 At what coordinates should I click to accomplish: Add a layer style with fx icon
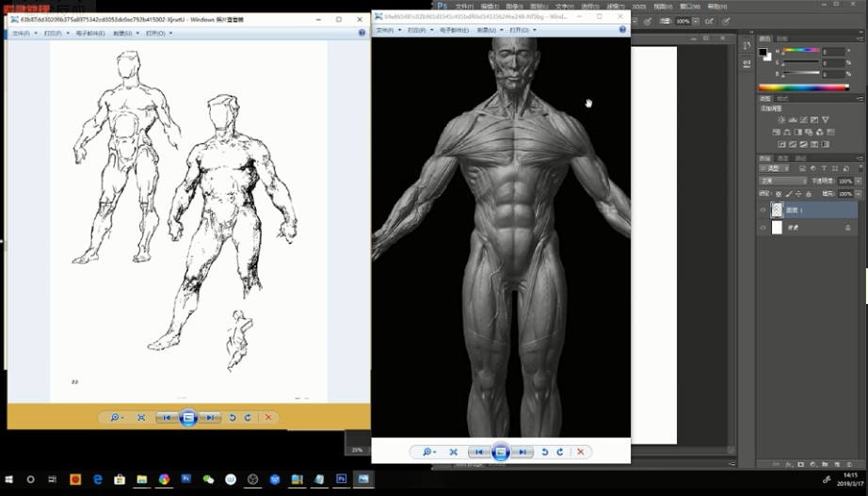click(789, 464)
